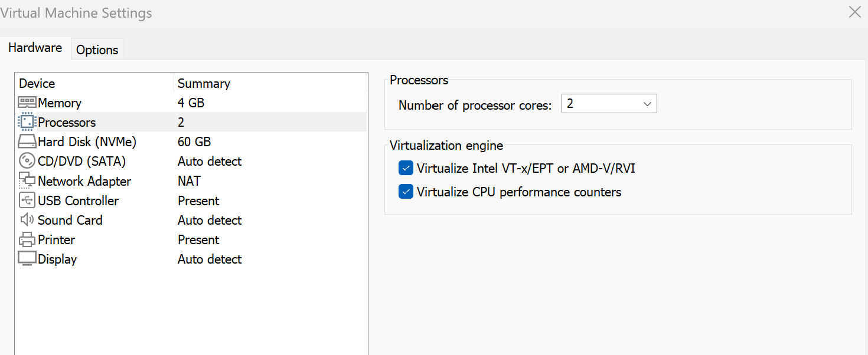Select the Processors chip icon
Image resolution: width=868 pixels, height=355 pixels.
[27, 122]
